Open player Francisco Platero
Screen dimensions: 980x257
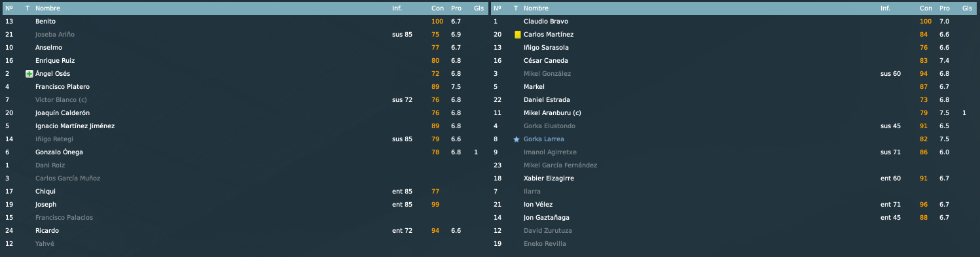[62, 87]
